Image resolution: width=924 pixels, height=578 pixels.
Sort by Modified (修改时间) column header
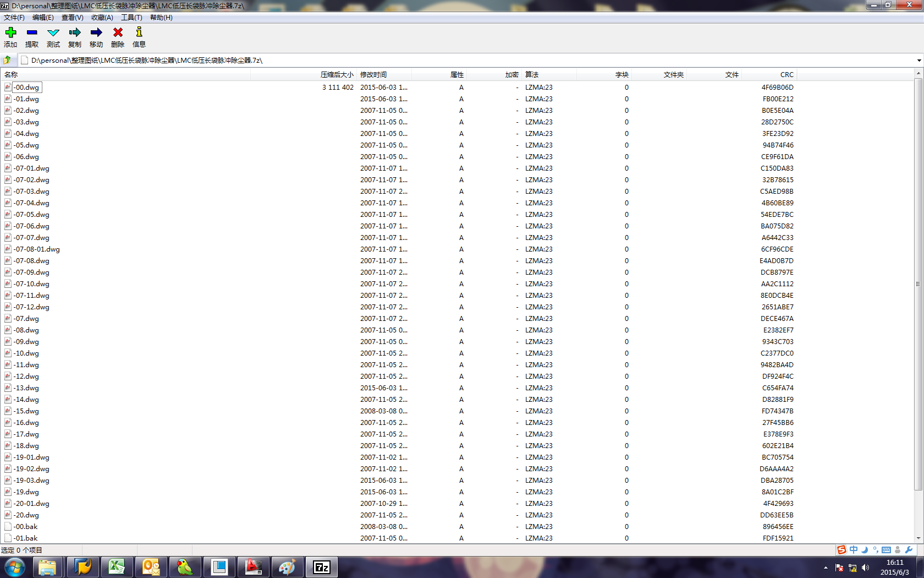(384, 75)
